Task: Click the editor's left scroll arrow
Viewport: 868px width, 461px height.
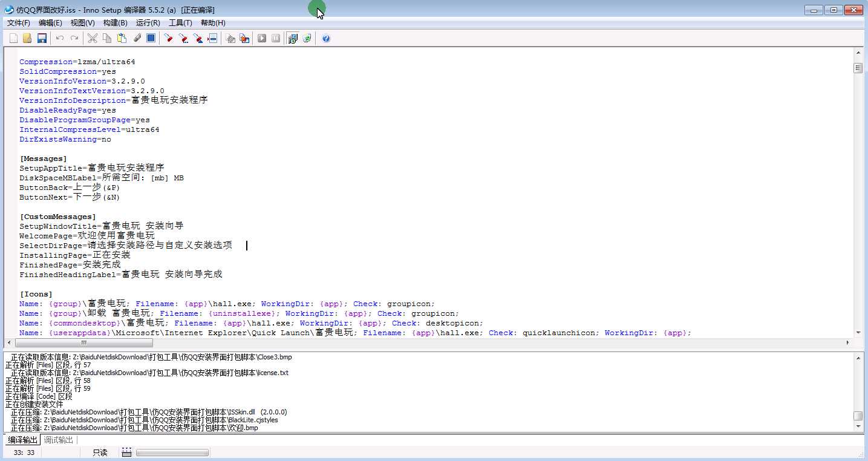Action: (10, 342)
